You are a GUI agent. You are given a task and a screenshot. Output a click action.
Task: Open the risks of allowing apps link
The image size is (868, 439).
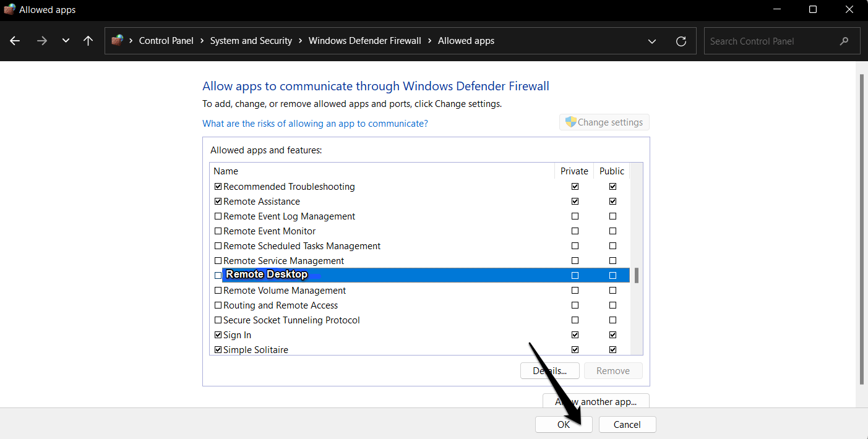(x=315, y=123)
